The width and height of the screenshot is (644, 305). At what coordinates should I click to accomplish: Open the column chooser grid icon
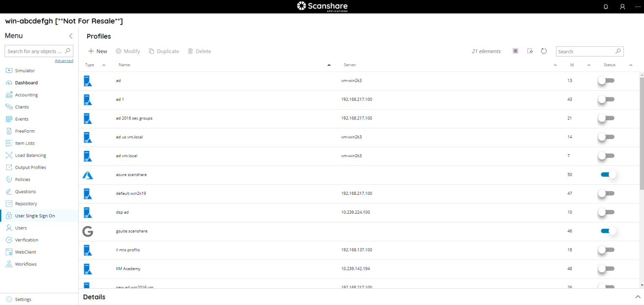click(x=515, y=50)
